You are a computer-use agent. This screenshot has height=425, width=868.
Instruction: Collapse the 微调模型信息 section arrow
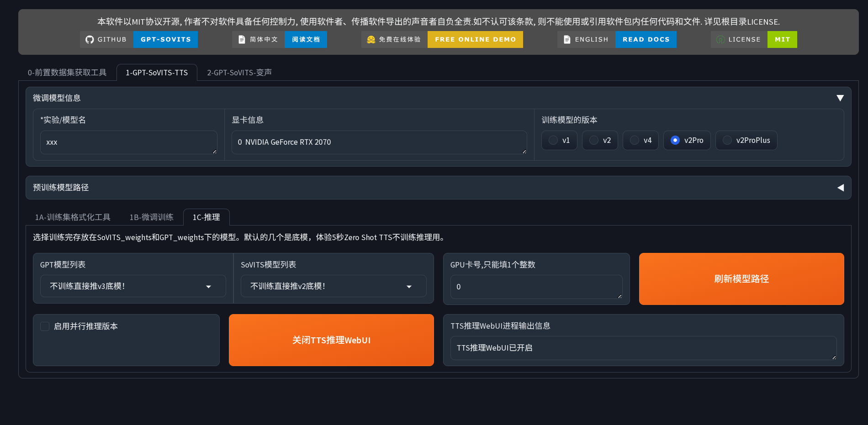840,98
